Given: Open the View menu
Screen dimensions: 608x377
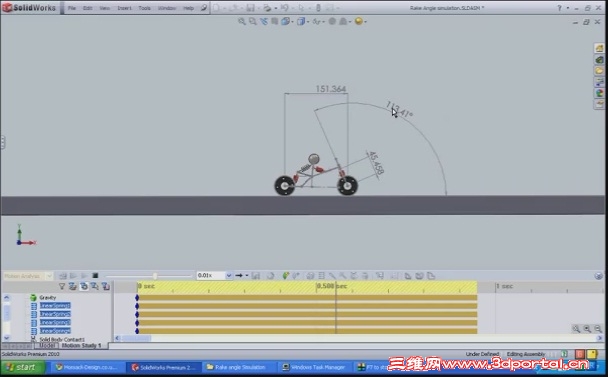Looking at the screenshot, I should [105, 8].
